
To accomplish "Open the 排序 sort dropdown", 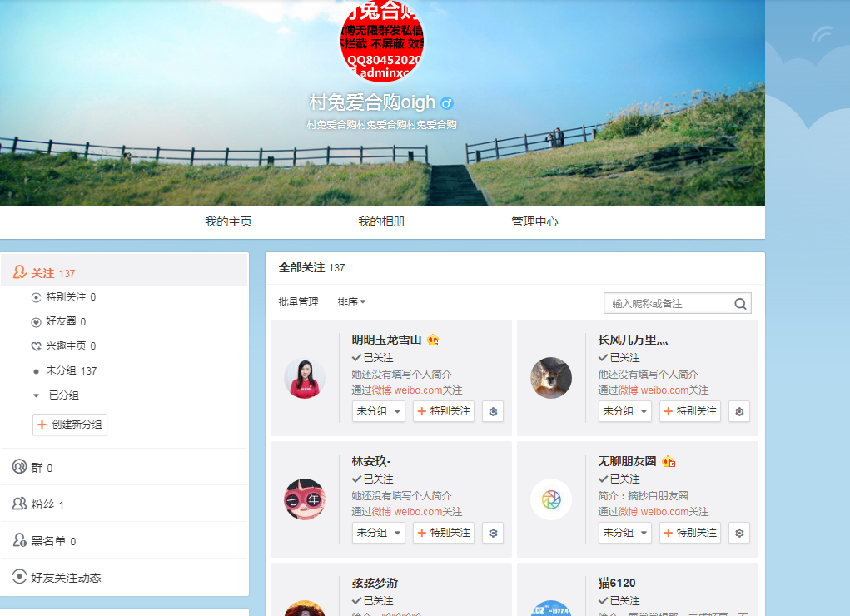I will coord(350,302).
